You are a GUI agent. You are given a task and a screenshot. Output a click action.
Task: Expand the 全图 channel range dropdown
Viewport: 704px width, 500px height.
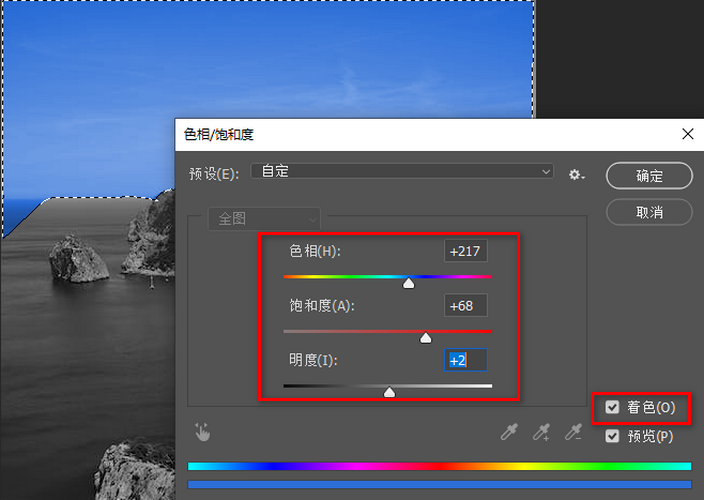pyautogui.click(x=264, y=218)
